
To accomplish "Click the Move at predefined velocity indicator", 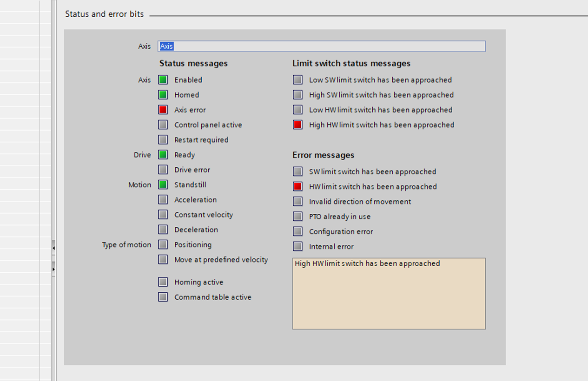I will (x=163, y=259).
